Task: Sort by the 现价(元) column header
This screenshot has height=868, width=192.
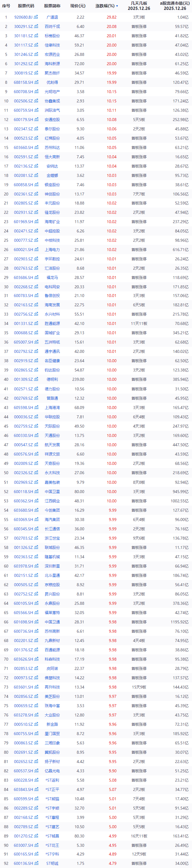Action: coord(78,6)
